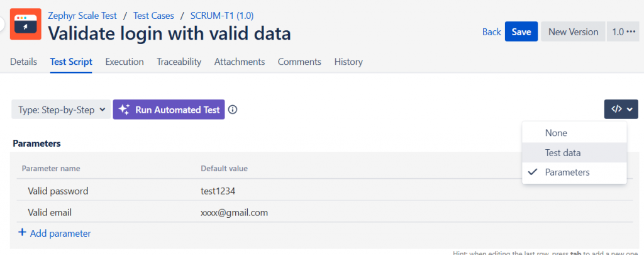Select Test data from the dropdown
The image size is (644, 255).
[x=574, y=152]
